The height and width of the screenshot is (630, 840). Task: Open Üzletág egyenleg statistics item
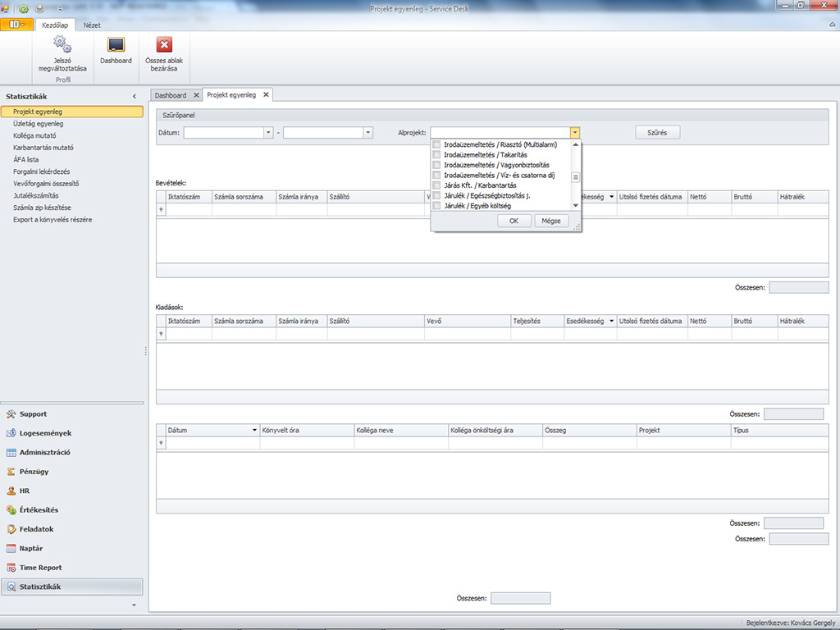click(x=38, y=124)
